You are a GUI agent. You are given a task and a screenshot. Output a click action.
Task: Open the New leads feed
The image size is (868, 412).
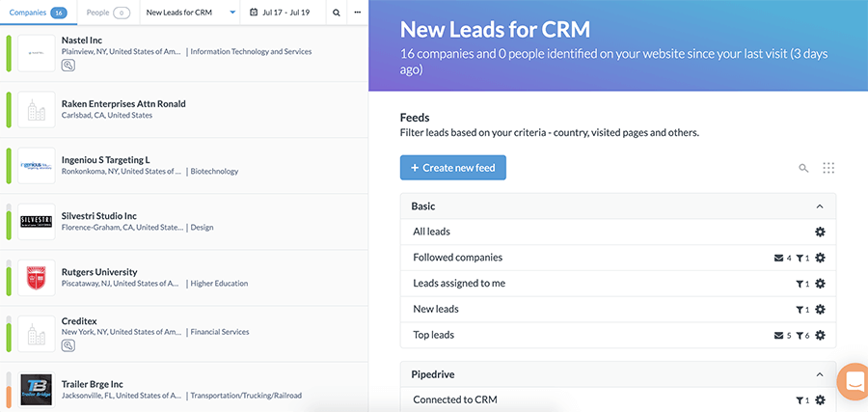(618, 309)
